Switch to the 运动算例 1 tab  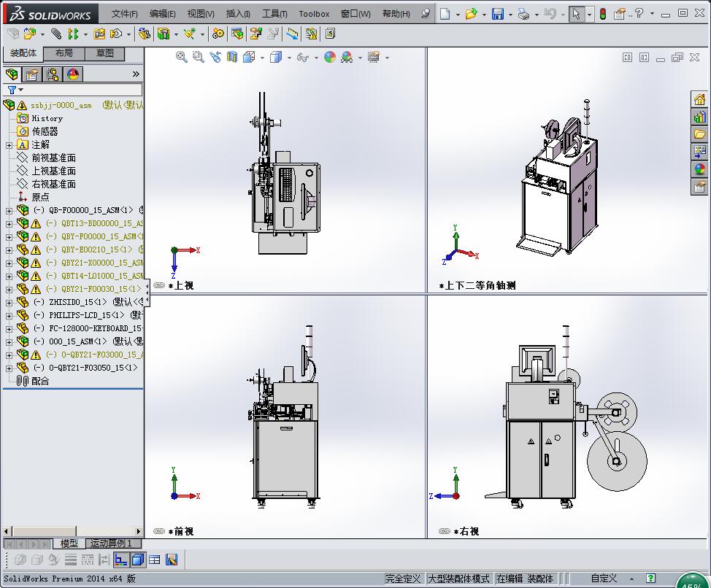110,543
